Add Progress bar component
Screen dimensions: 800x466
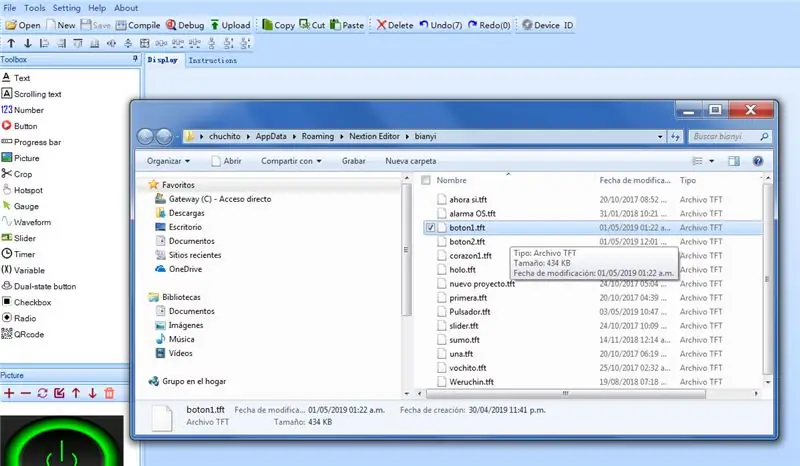click(x=31, y=142)
